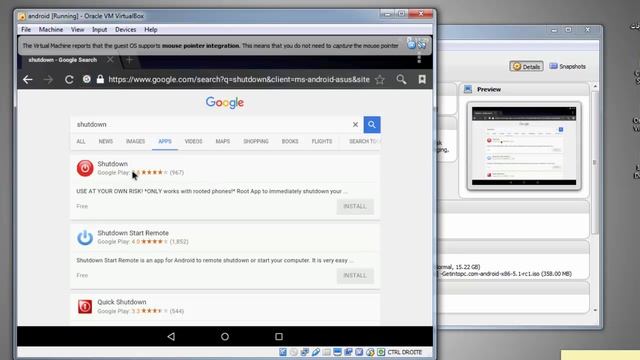Switch to the BOOKS results tab

tap(290, 141)
